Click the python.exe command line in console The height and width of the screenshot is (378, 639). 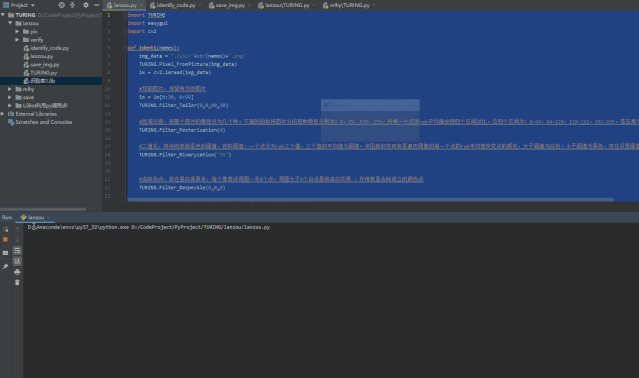pyautogui.click(x=149, y=227)
